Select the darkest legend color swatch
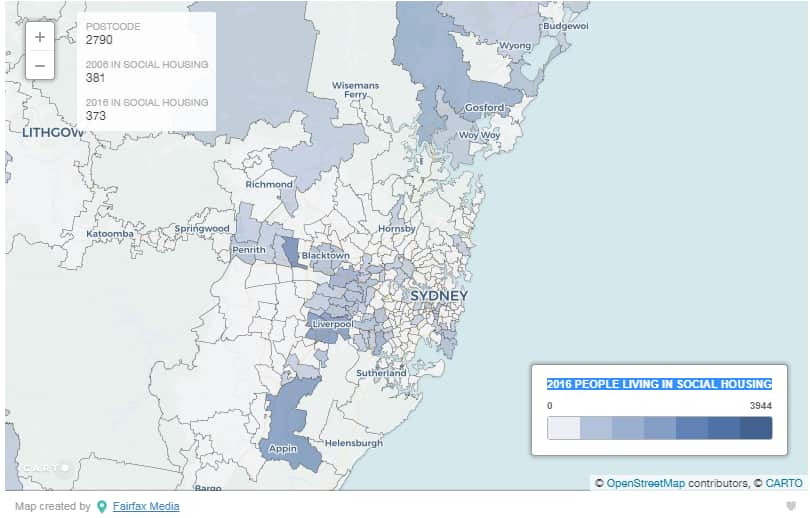The height and width of the screenshot is (518, 810). coord(756,428)
